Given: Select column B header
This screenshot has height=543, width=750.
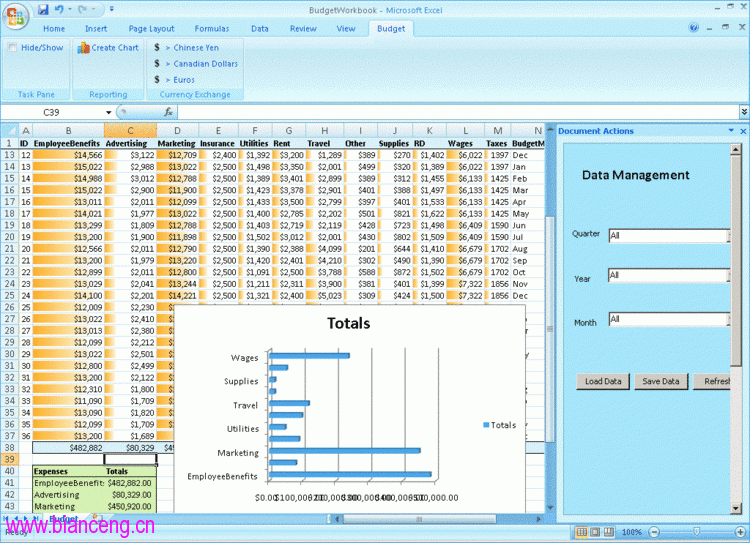Looking at the screenshot, I should 68,131.
